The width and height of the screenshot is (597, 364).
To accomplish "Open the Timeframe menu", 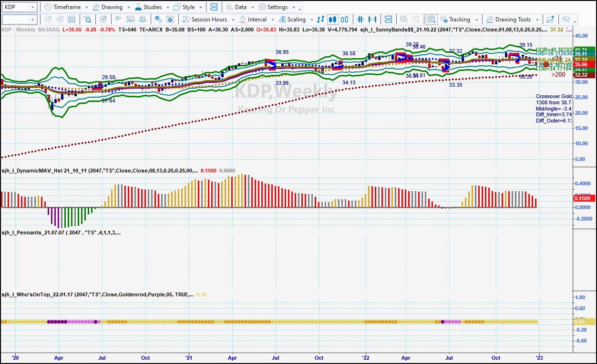I will 66,7.
